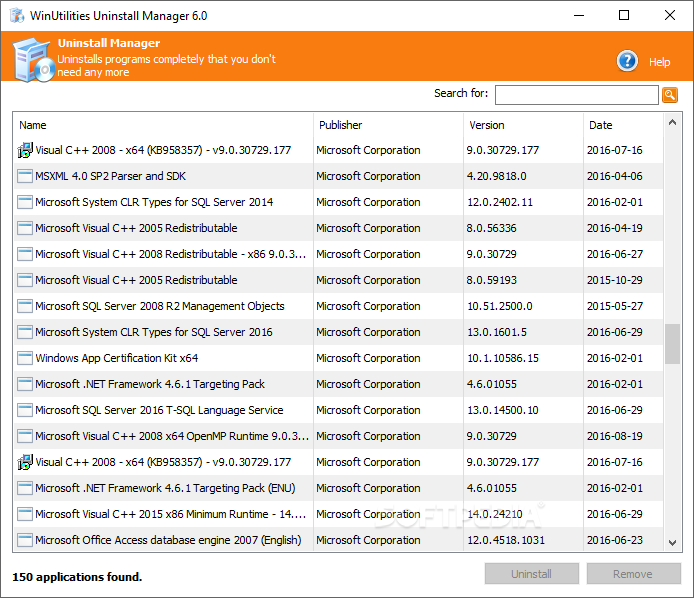Click the 150 applications found status text

tap(77, 577)
